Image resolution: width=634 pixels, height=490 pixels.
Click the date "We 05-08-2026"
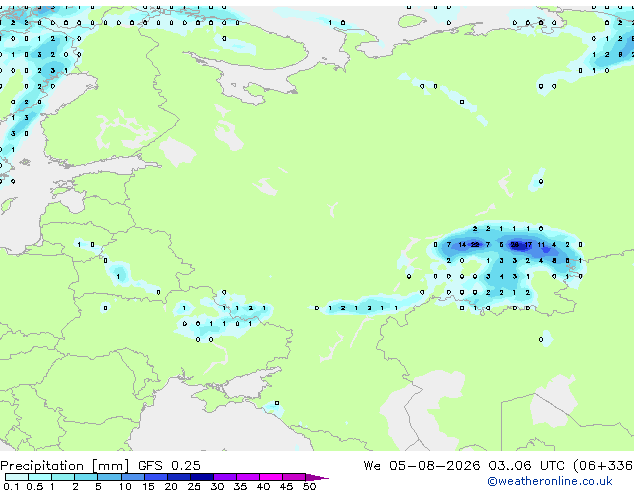pos(422,466)
